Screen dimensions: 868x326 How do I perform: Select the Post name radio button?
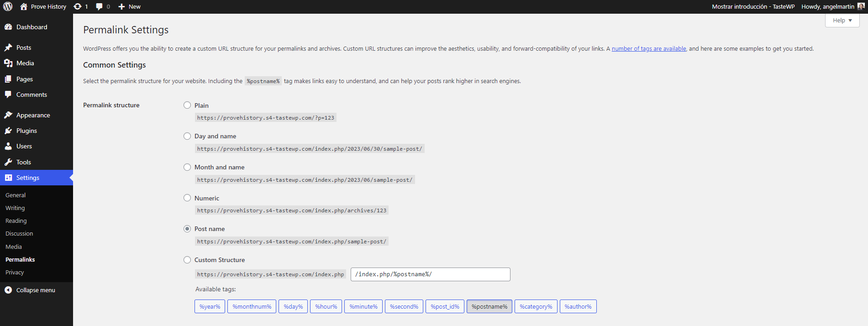187,229
